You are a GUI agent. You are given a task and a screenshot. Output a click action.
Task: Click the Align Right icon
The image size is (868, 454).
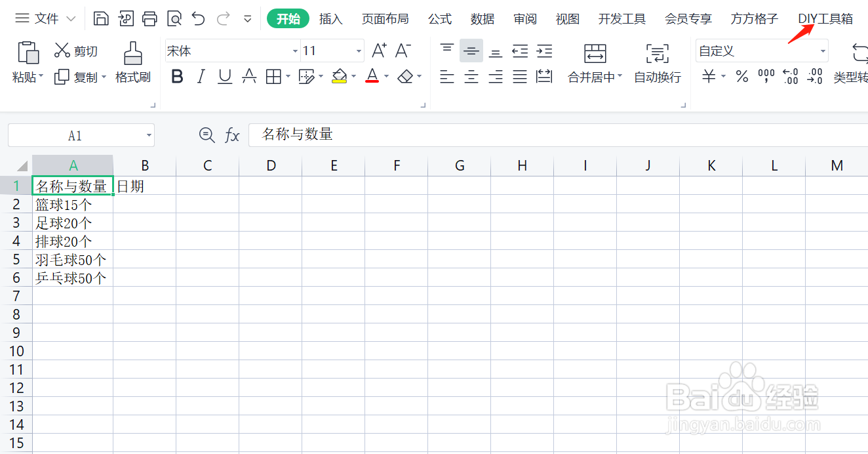(x=496, y=77)
